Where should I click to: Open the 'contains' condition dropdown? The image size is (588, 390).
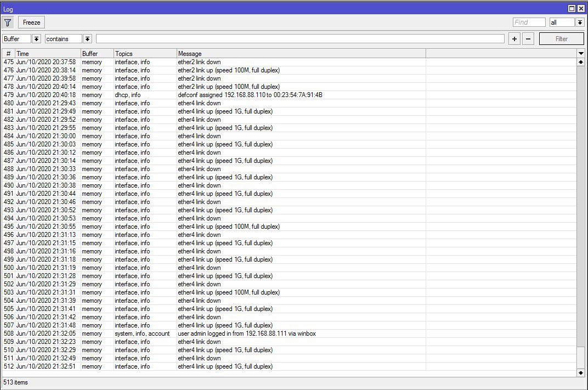pyautogui.click(x=87, y=39)
